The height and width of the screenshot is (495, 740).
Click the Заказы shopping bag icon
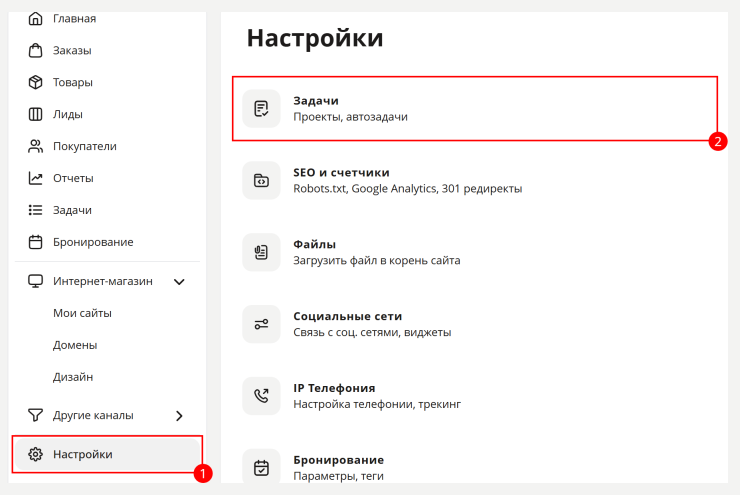click(x=35, y=50)
